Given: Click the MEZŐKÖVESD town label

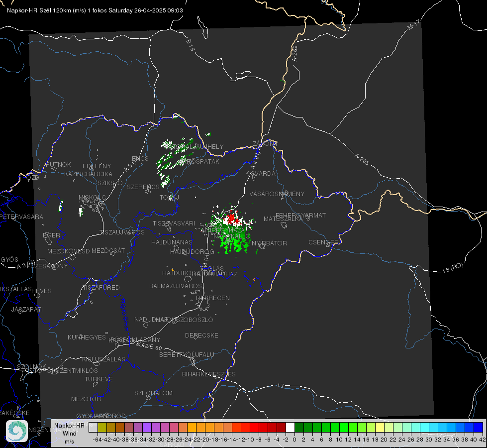Looking at the screenshot, I should click(69, 251).
